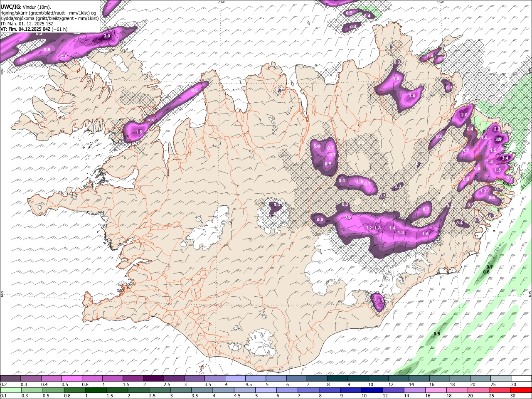Click the 1.2 snowfall value
This screenshot has height=399, width=532.
coord(369,227)
